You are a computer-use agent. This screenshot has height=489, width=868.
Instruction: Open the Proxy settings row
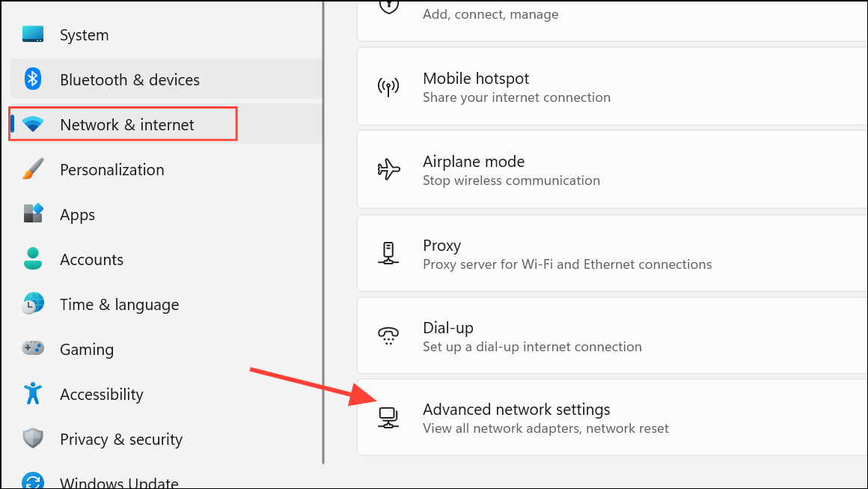coord(612,254)
